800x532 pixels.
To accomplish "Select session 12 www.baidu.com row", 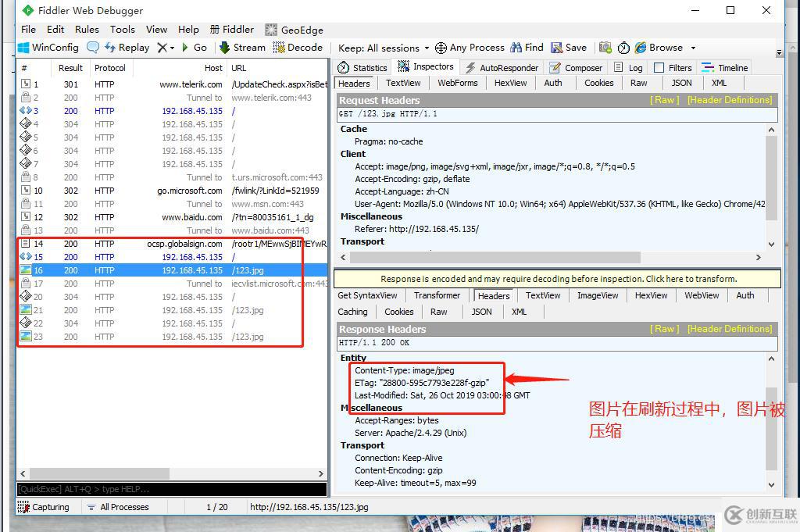I will (172, 217).
